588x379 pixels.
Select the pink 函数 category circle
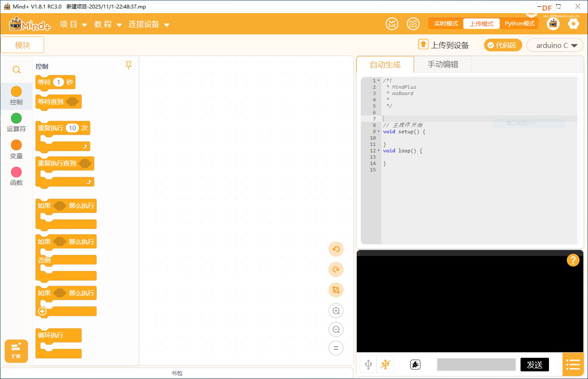[x=16, y=172]
